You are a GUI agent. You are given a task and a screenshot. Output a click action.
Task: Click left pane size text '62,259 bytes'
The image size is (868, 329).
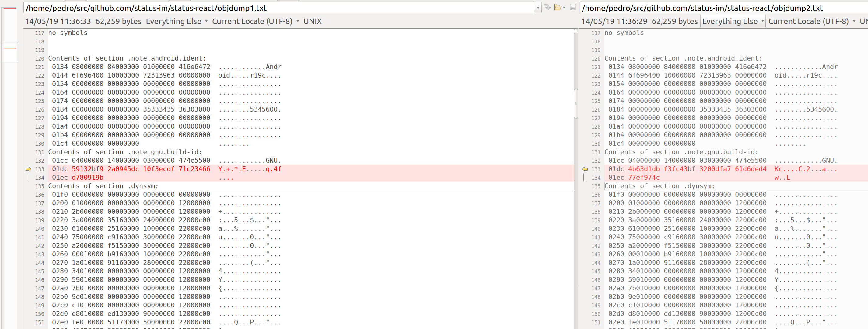coord(119,21)
